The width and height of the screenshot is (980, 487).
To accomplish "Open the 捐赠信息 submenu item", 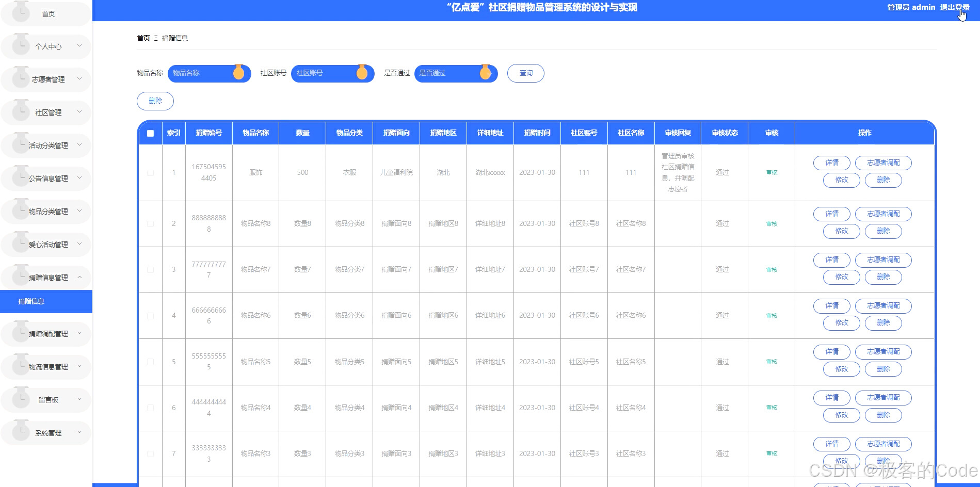I will pos(46,301).
